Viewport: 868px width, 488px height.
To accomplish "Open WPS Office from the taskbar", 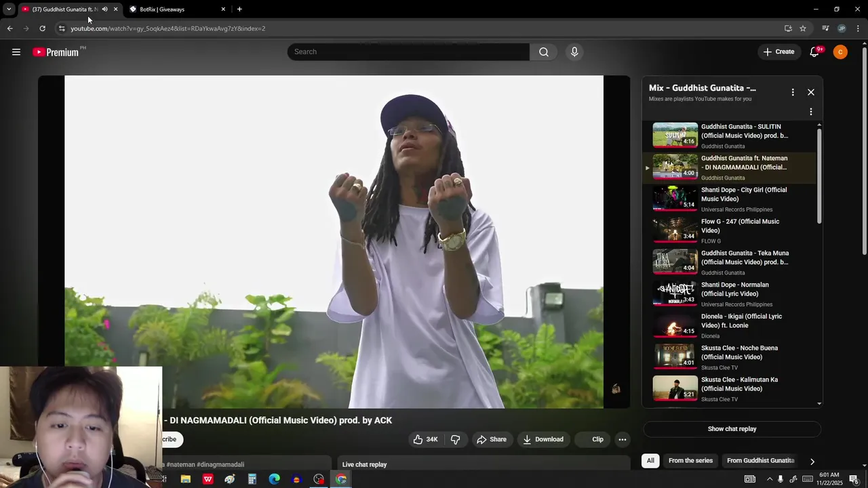I will 208,479.
